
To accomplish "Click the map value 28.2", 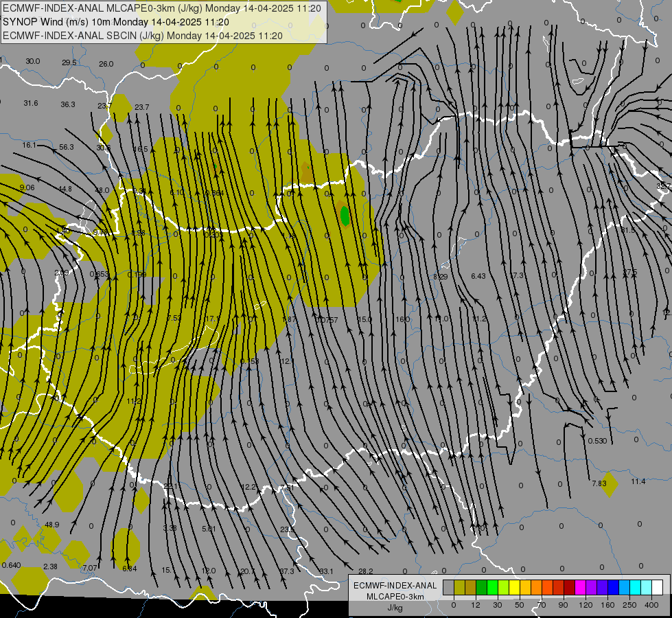I will click(366, 571).
